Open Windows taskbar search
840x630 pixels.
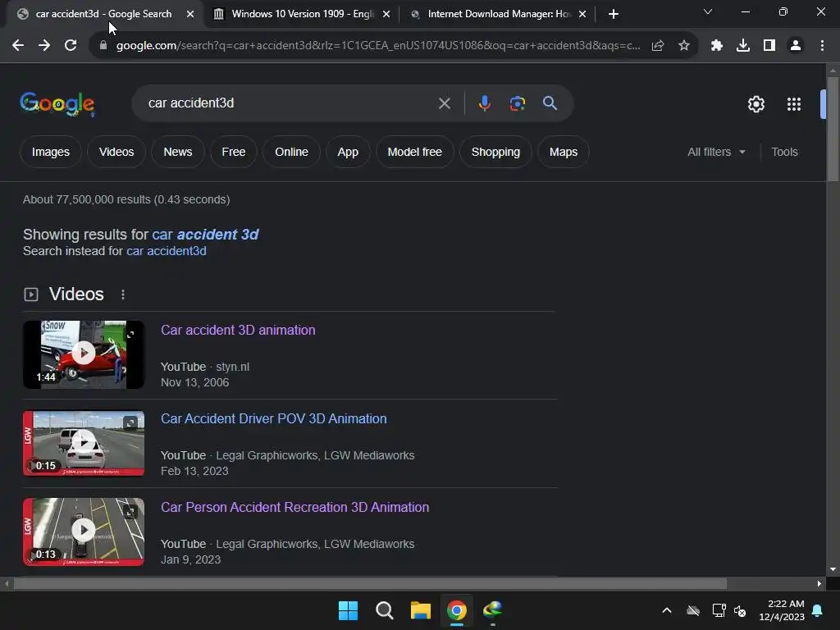384,610
